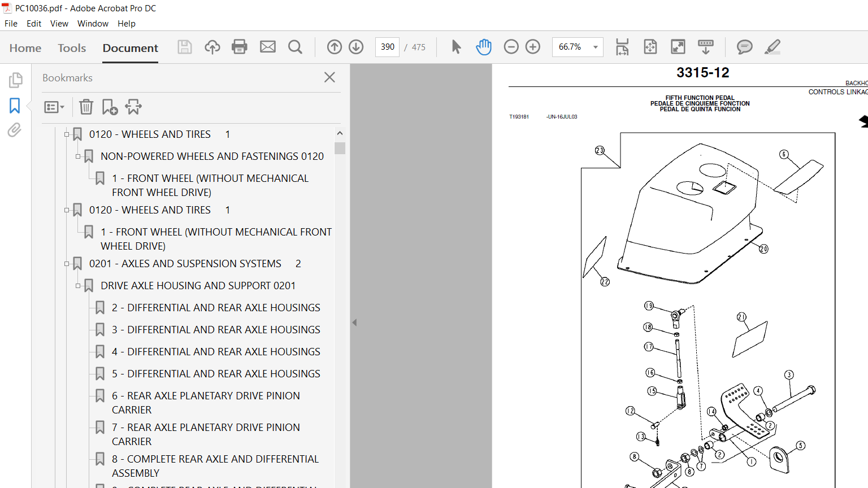Open second 1 - FRONT WHEEL bookmark below second 0120
Viewport: 868px width, 488px height.
point(216,239)
